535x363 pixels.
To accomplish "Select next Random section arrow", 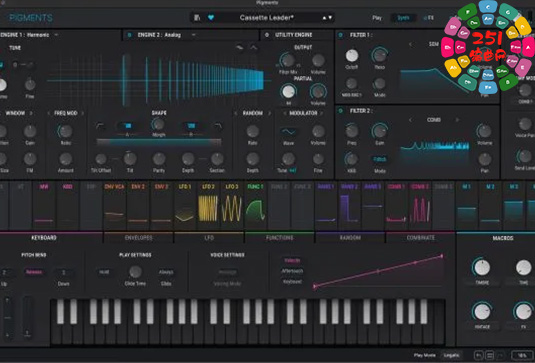I will click(269, 113).
